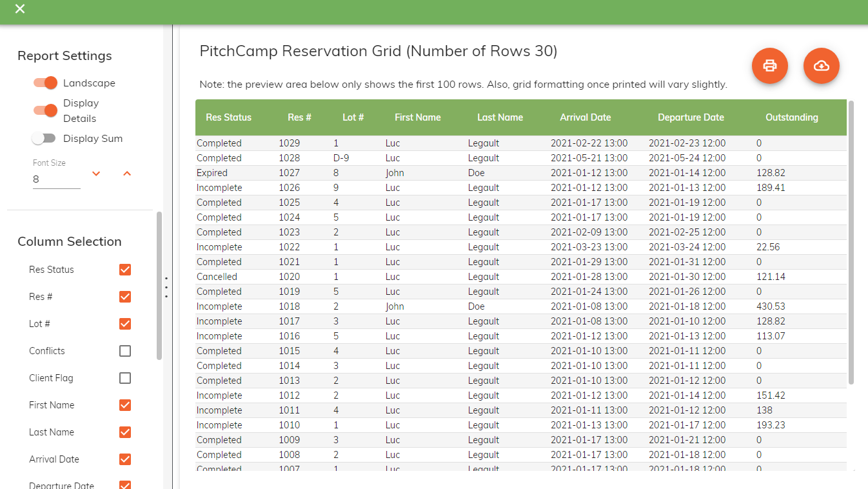Click departure date 2021-01-21 12:00
The image size is (868, 489).
pyautogui.click(x=687, y=440)
